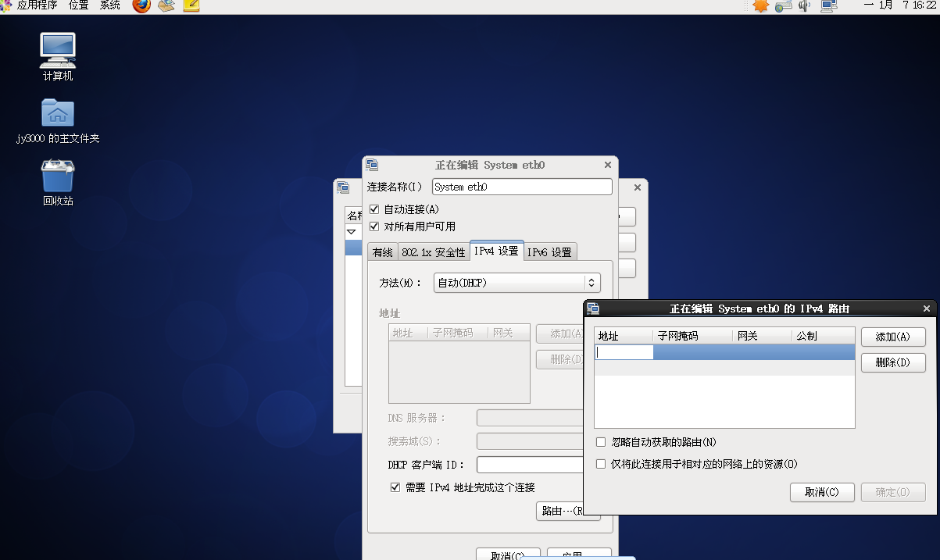Image resolution: width=940 pixels, height=560 pixels.
Task: Click the orange update notification icon
Action: (761, 5)
